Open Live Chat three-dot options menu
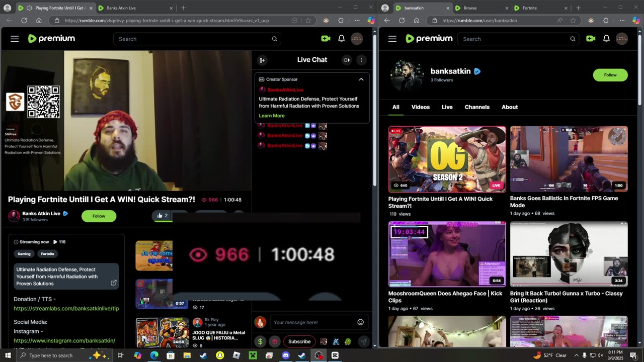 pyautogui.click(x=361, y=60)
